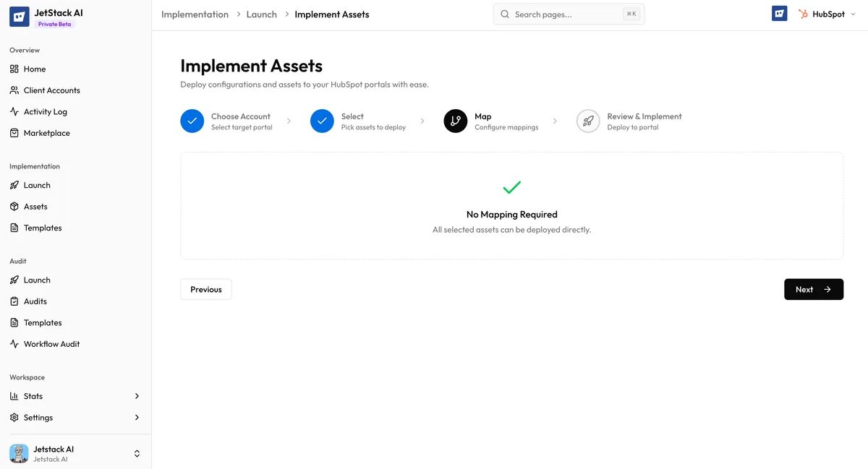
Task: Click the Review & Implement rocket step
Action: [587, 121]
